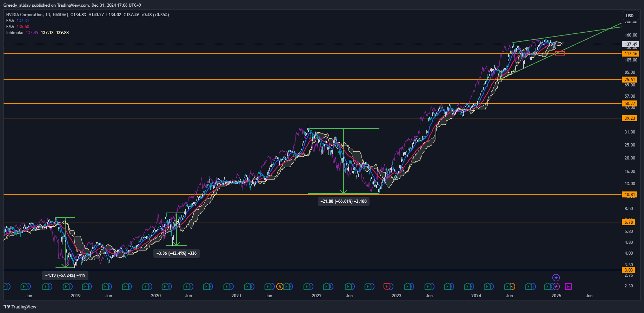Image resolution: width=644 pixels, height=313 pixels.
Task: Click the 2021 label on time axis
Action: pos(236,296)
